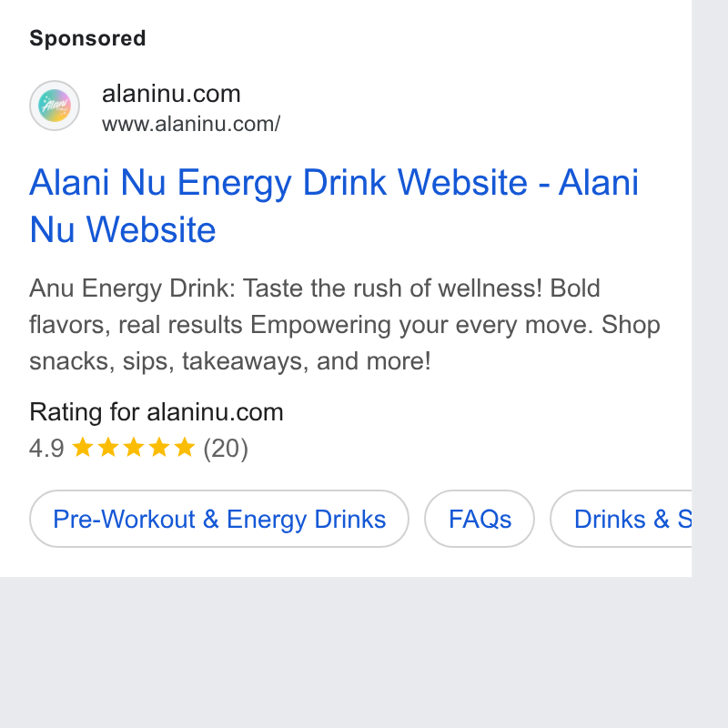Click the (20) review count
This screenshot has width=728, height=728.
(x=226, y=449)
